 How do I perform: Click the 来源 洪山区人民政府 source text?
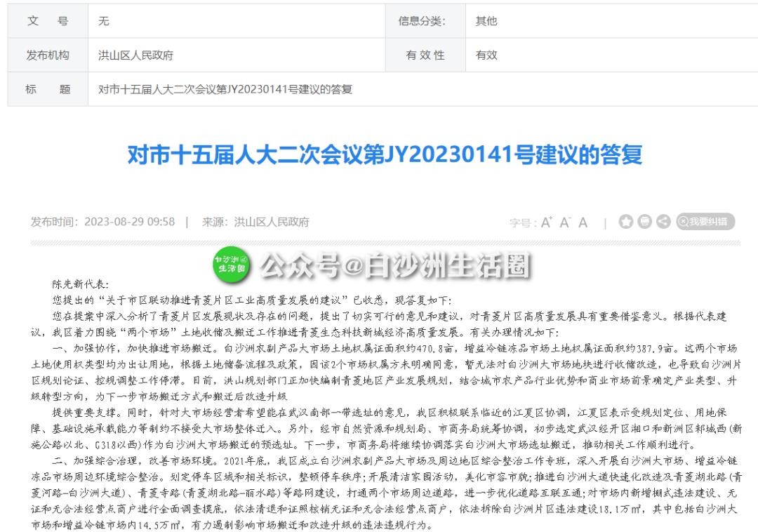pyautogui.click(x=255, y=222)
